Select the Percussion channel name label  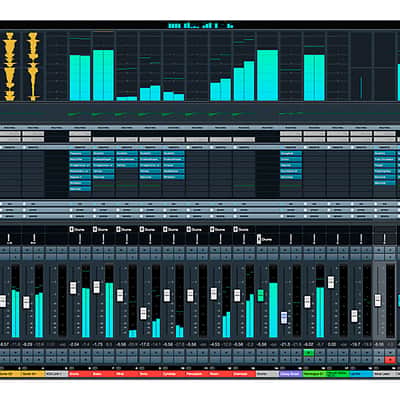click(197, 374)
